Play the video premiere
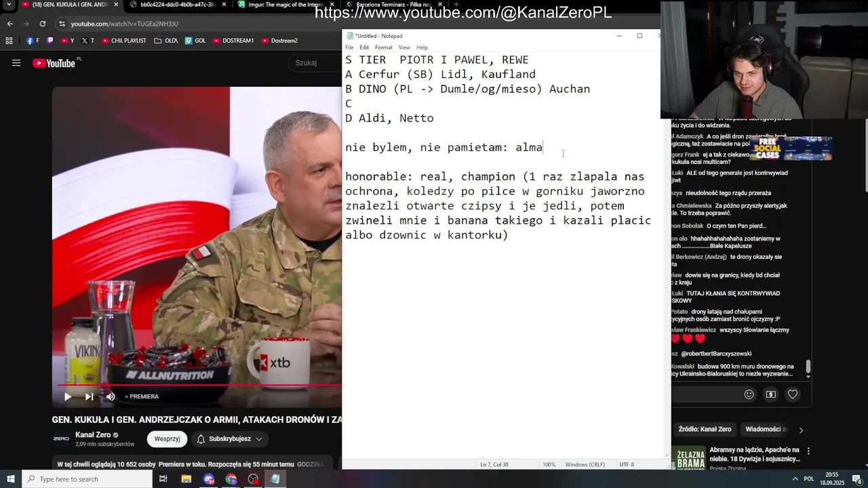The height and width of the screenshot is (488, 868). pyautogui.click(x=68, y=396)
